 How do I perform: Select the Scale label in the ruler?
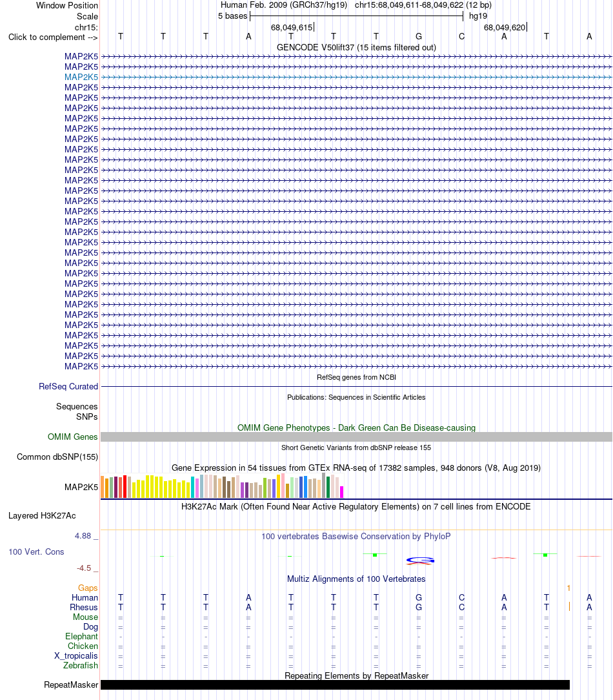(87, 17)
